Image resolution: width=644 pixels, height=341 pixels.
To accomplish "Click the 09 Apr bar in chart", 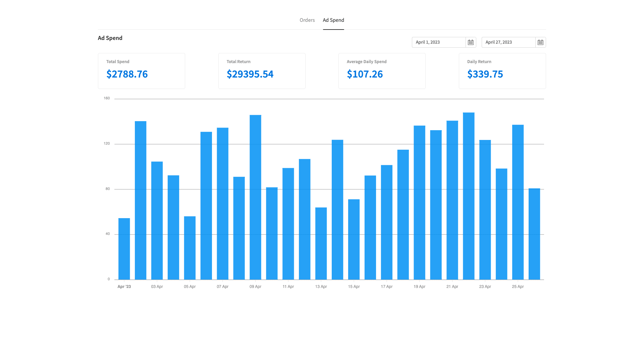I will 256,197.
